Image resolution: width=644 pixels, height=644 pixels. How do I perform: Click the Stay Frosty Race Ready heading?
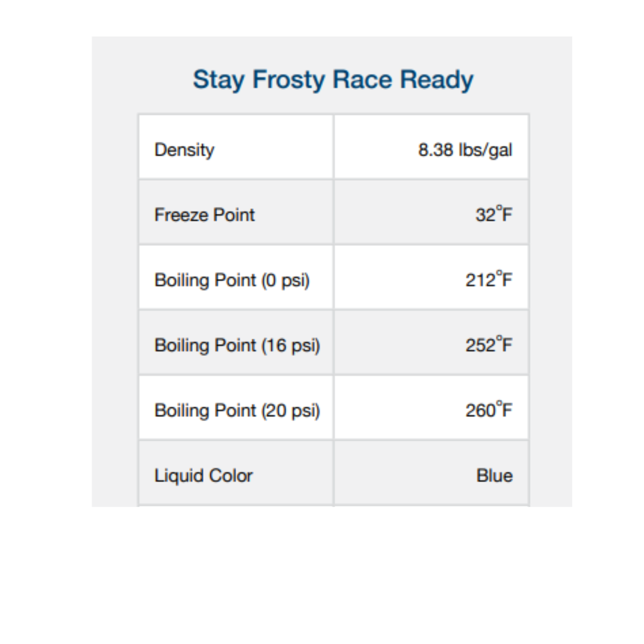pos(333,80)
